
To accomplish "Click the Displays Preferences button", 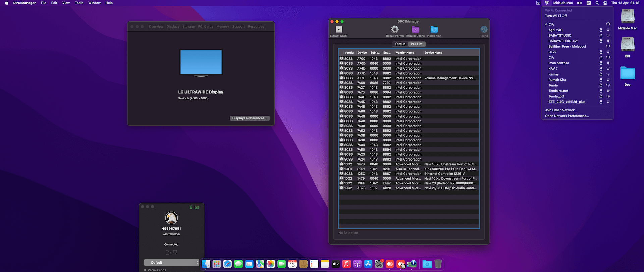I will point(250,118).
